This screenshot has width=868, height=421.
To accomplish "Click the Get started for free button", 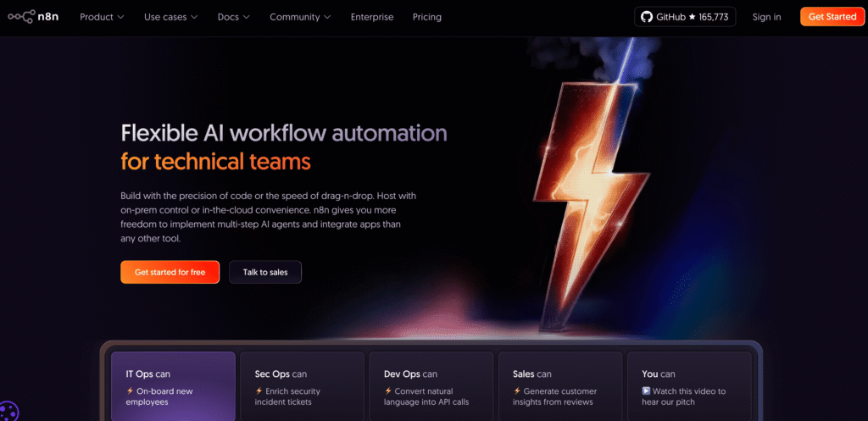I will click(170, 272).
